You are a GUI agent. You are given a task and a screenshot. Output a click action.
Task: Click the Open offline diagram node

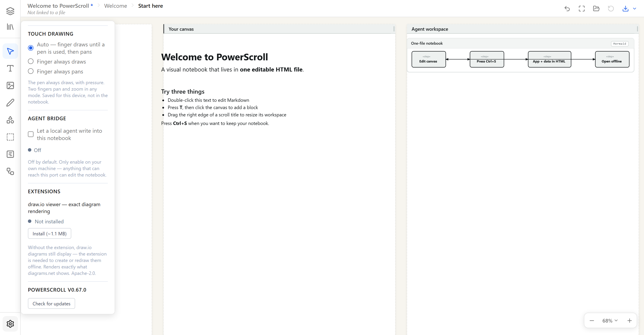[612, 59]
